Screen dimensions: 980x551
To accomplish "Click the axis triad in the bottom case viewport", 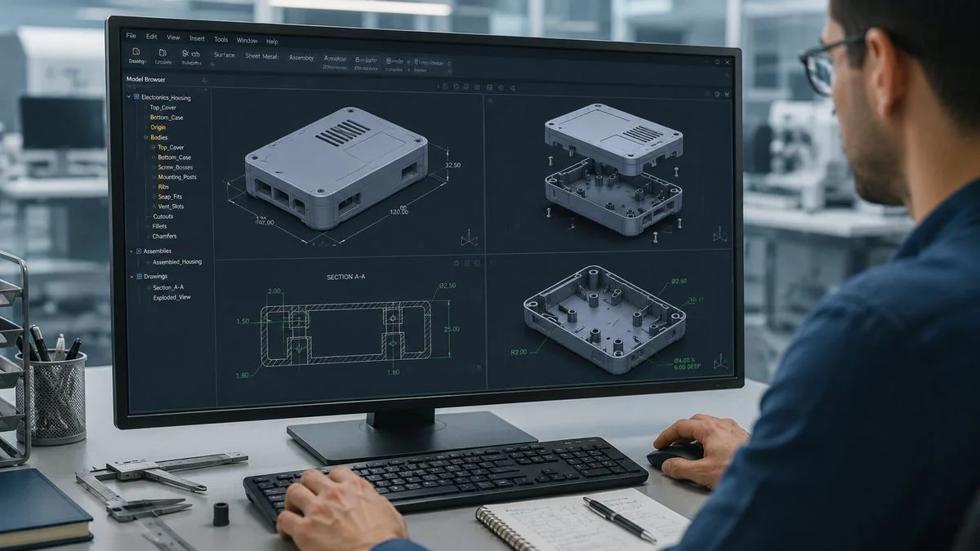I will 720,362.
